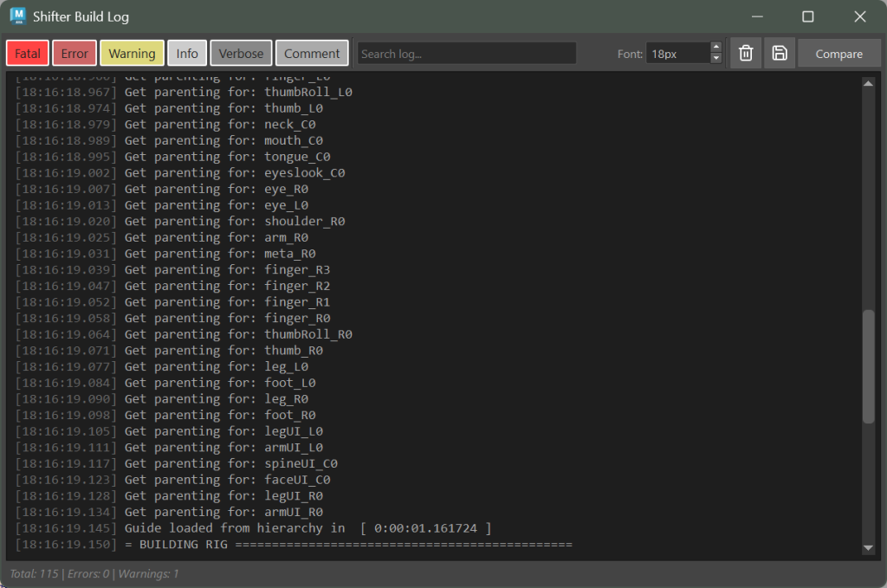
Task: Select the Guide loaded from hierarchy line
Action: 308,528
